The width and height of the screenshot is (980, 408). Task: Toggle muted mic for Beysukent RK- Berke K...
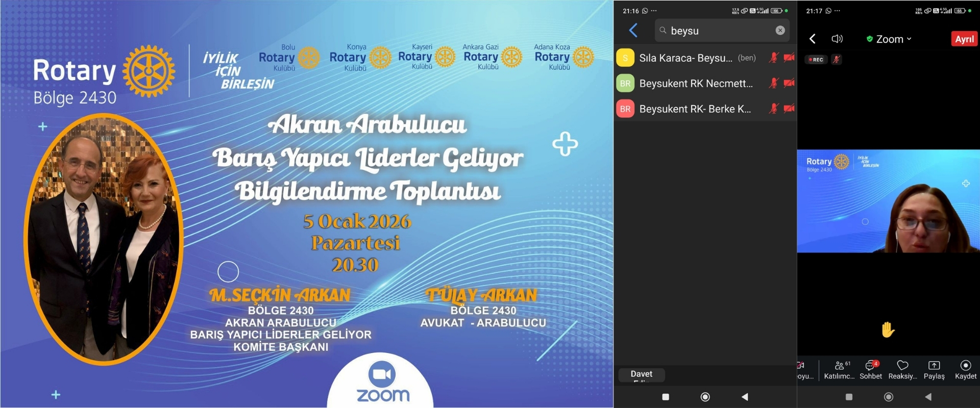774,109
